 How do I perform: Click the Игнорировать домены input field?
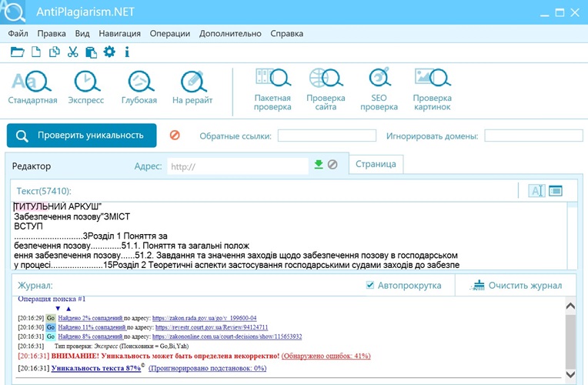(533, 136)
